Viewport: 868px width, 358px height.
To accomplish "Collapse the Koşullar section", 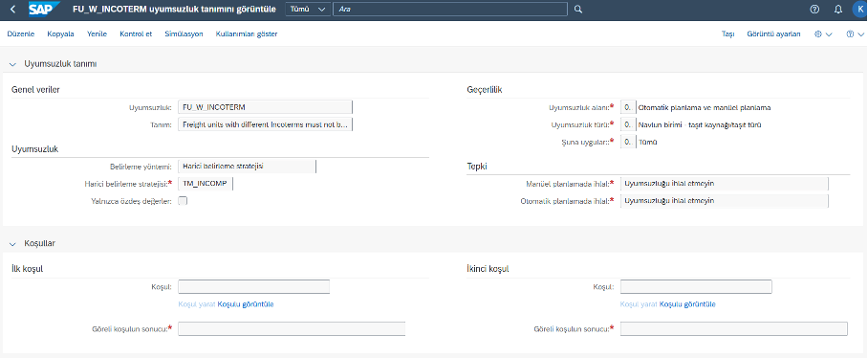I will (13, 243).
